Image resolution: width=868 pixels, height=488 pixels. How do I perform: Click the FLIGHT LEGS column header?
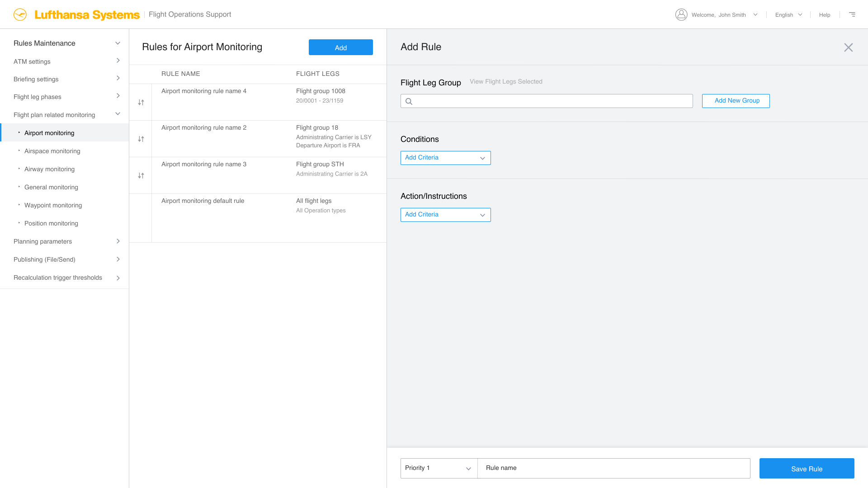tap(318, 74)
